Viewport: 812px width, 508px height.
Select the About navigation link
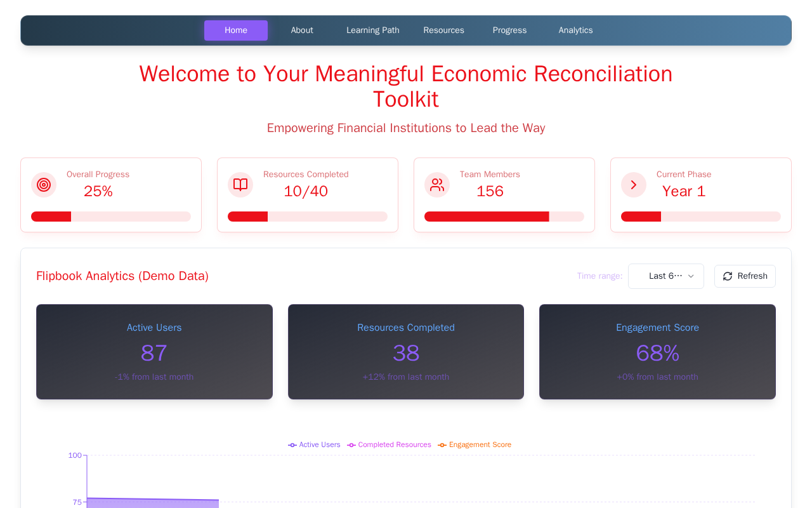click(x=302, y=30)
